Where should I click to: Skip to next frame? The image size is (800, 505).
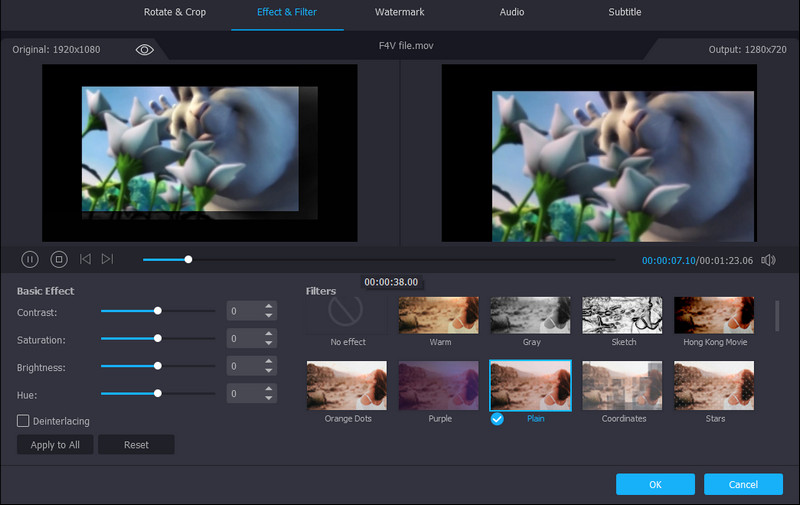coord(107,259)
